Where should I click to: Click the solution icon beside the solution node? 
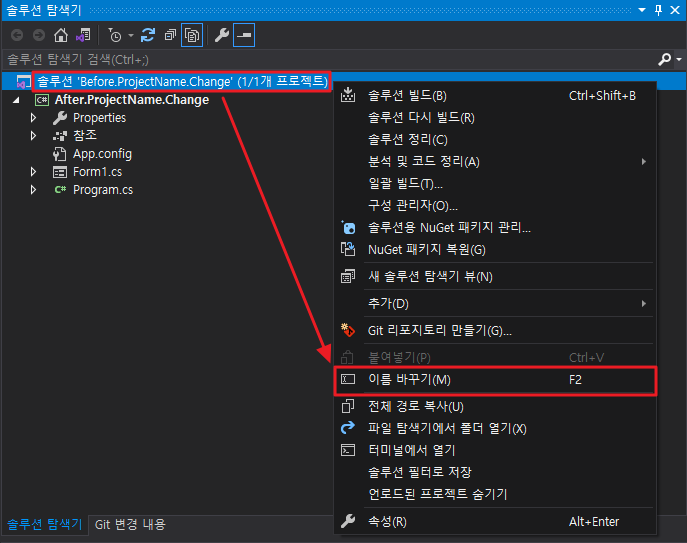pos(23,82)
